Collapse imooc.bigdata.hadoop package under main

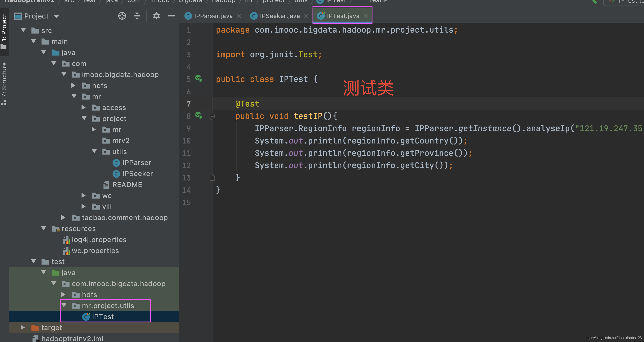[x=64, y=74]
